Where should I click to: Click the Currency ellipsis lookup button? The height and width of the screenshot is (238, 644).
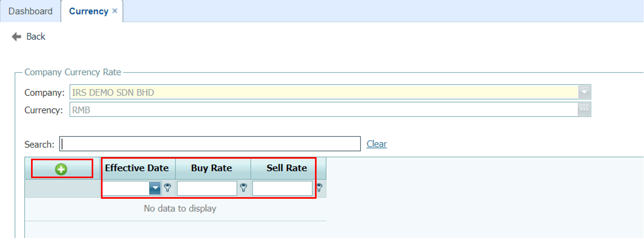click(x=584, y=110)
